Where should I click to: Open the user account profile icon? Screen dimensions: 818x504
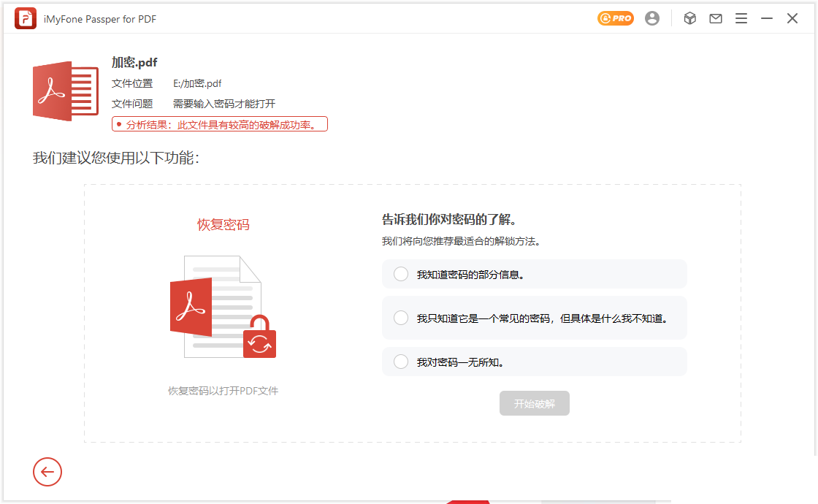[652, 19]
